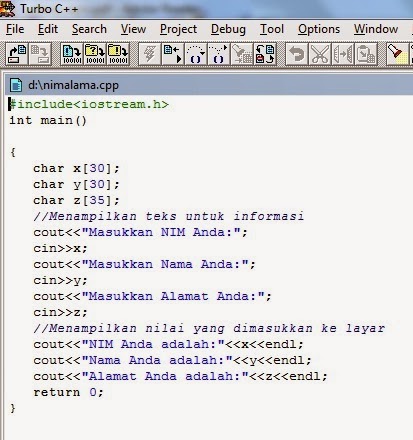Click the line with "Nama Anda adalah:"
The height and width of the screenshot is (440, 413).
click(x=172, y=360)
